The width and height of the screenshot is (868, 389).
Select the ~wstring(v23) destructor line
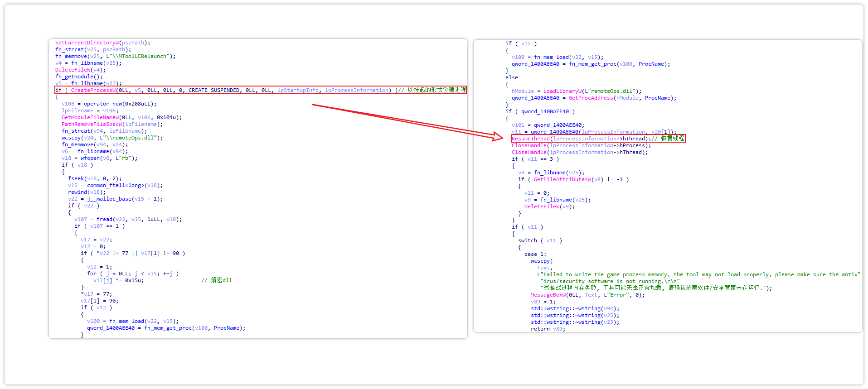575,322
